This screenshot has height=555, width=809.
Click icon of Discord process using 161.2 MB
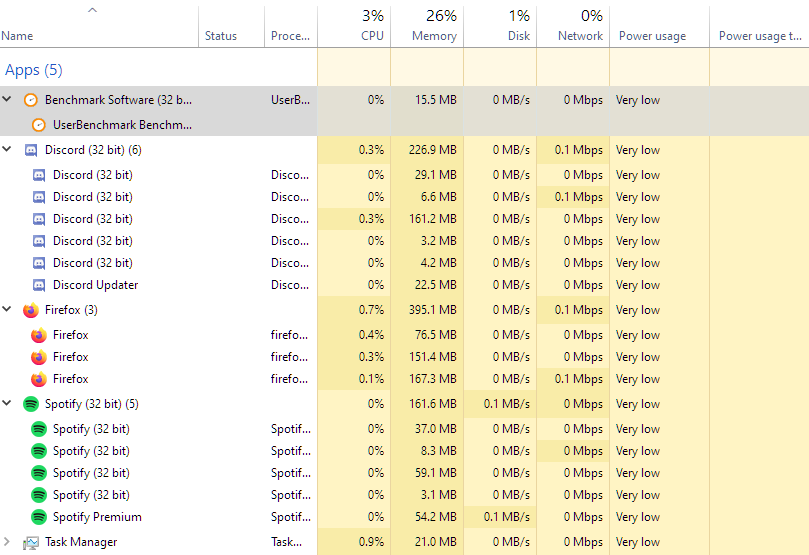pos(39,219)
